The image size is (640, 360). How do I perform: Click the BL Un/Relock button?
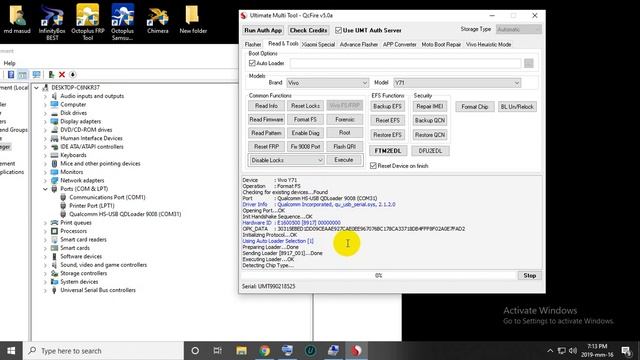pos(517,107)
